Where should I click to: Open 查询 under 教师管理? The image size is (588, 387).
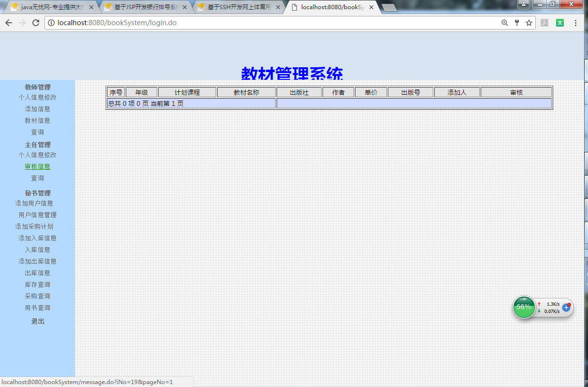[x=38, y=132]
